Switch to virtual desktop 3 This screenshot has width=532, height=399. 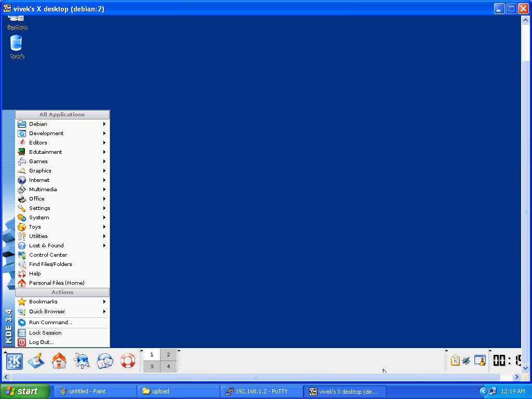[x=152, y=366]
